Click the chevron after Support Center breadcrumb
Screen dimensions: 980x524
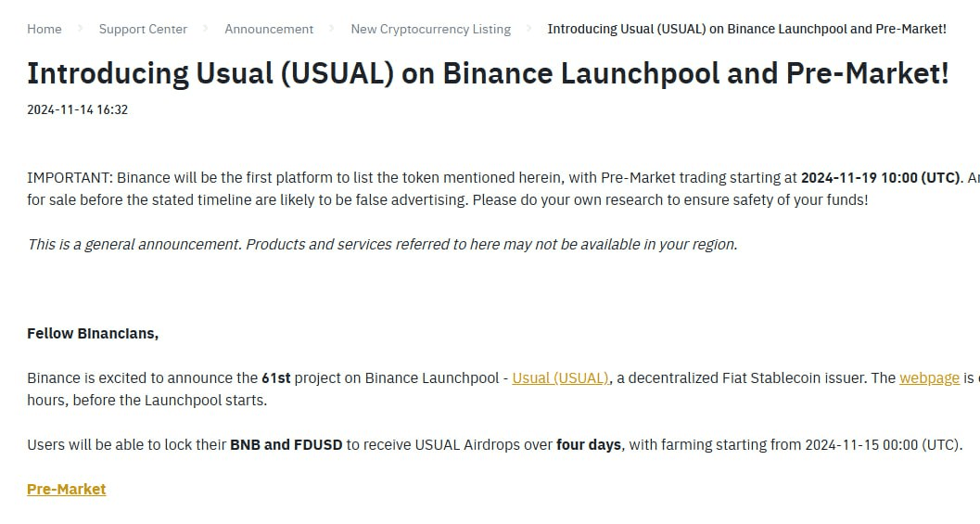pyautogui.click(x=206, y=29)
